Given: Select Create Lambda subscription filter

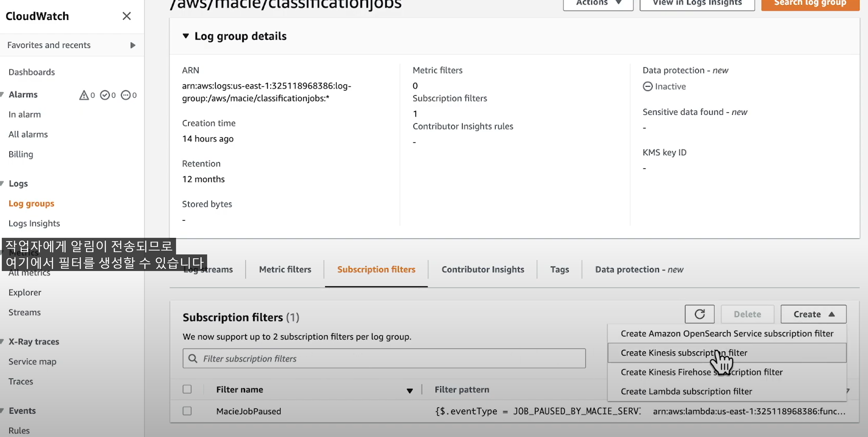Looking at the screenshot, I should (x=686, y=391).
